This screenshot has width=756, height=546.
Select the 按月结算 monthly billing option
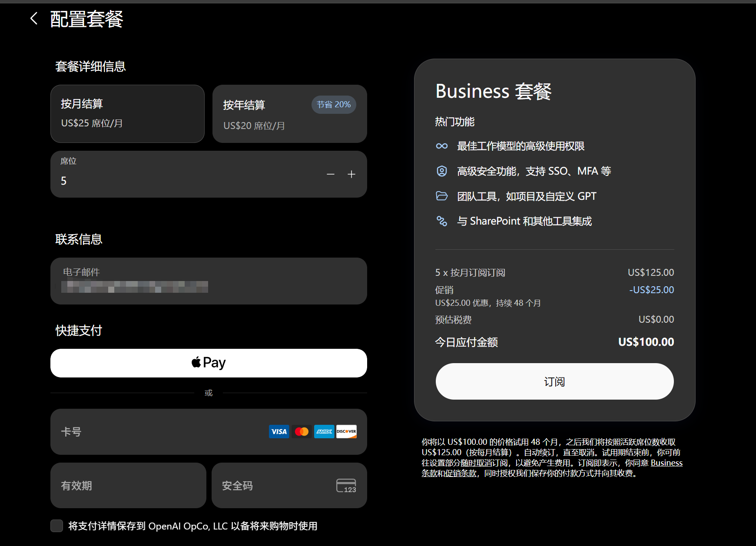127,114
